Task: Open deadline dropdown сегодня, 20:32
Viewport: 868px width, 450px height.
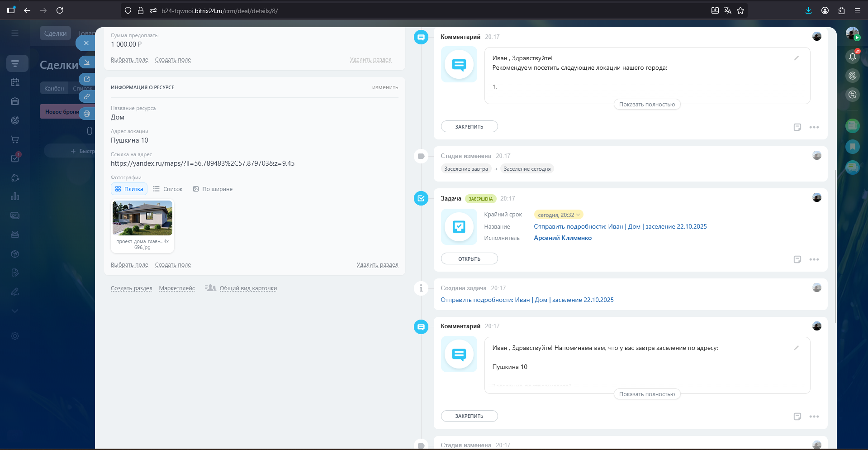Action: pos(559,215)
